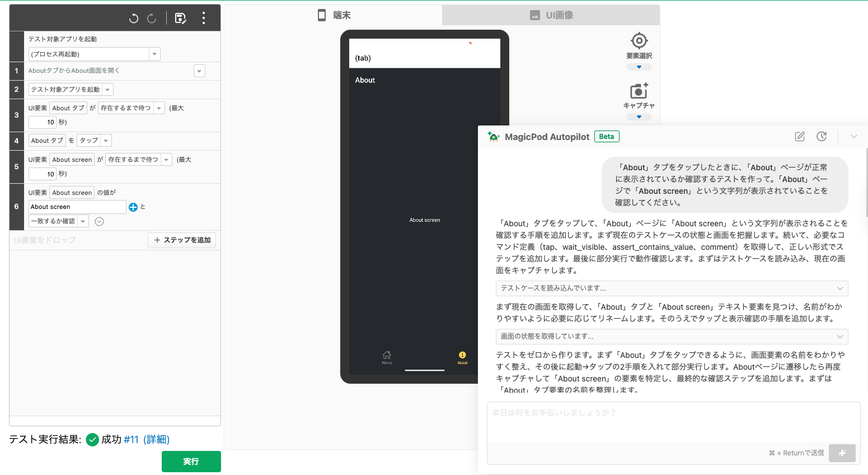Switch to the 端末 tab
This screenshot has width=868, height=475.
[334, 15]
